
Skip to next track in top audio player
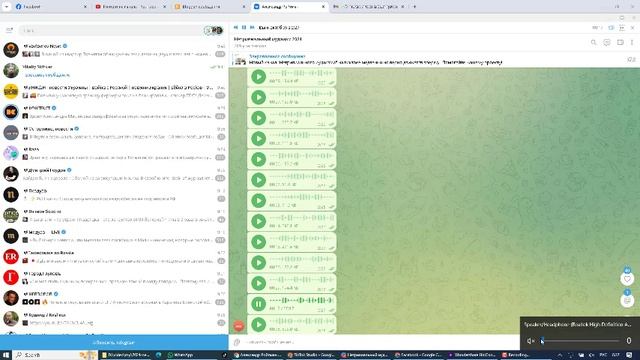(252, 27)
